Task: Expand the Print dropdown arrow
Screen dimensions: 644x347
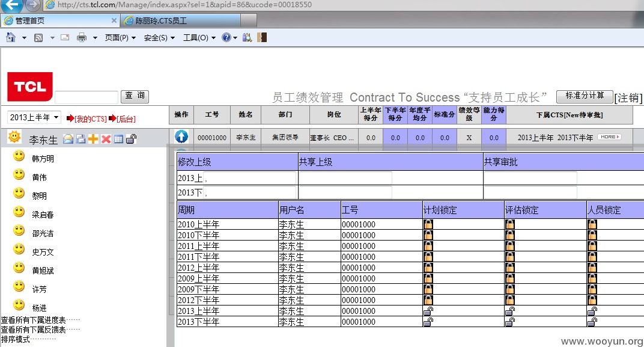Action: 95,38
